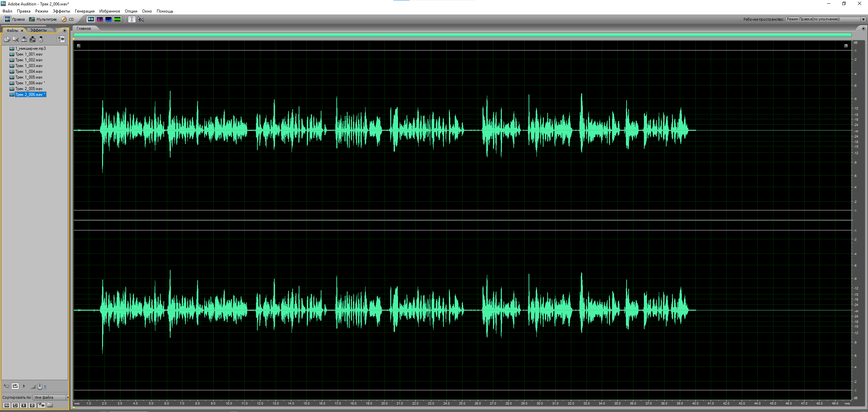Open the Окно menu
Image resolution: width=868 pixels, height=412 pixels.
[147, 11]
